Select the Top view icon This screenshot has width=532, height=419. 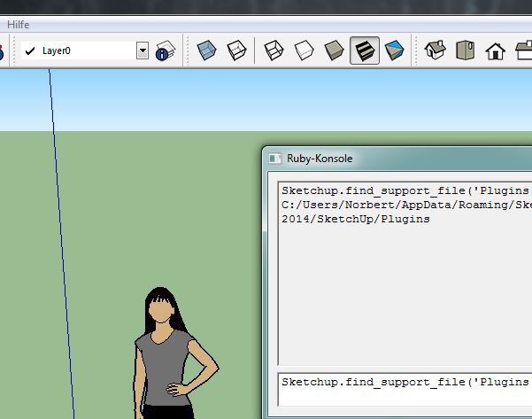pos(465,50)
